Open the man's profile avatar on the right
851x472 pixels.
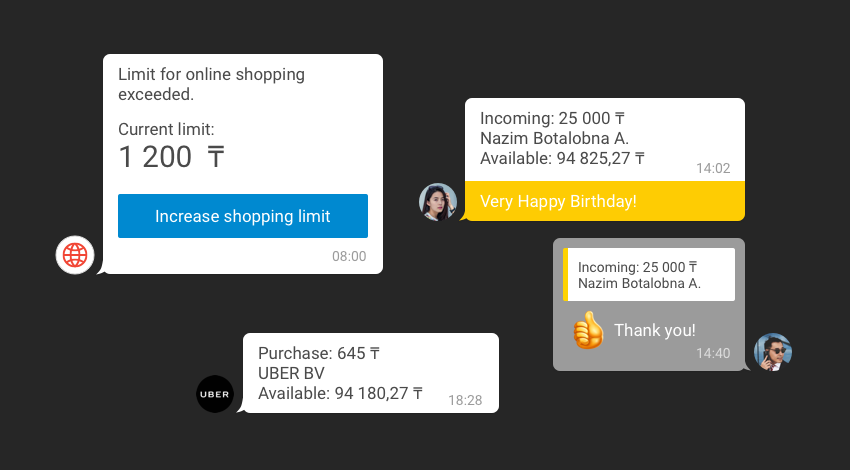pos(772,352)
